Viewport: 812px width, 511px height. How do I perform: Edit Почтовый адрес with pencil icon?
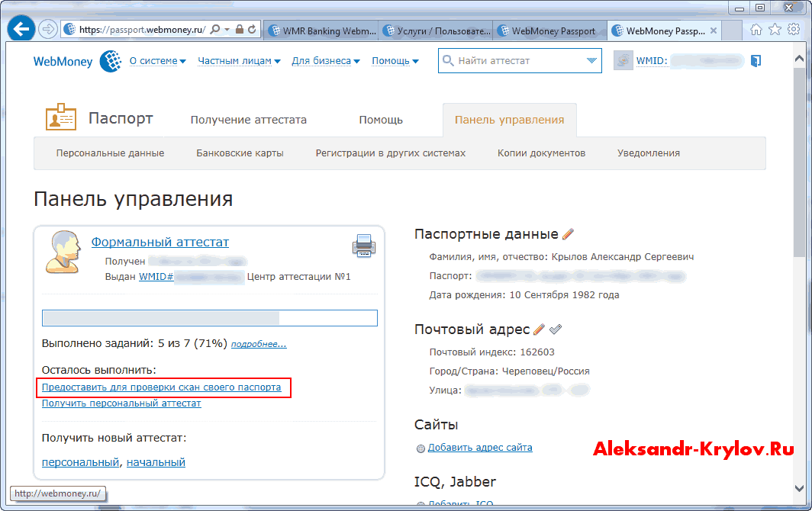(x=539, y=329)
